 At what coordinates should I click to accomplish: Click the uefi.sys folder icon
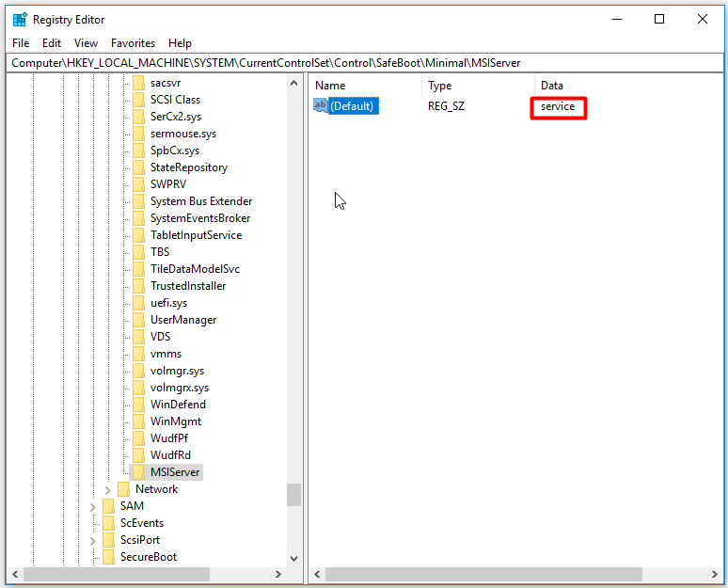click(138, 303)
